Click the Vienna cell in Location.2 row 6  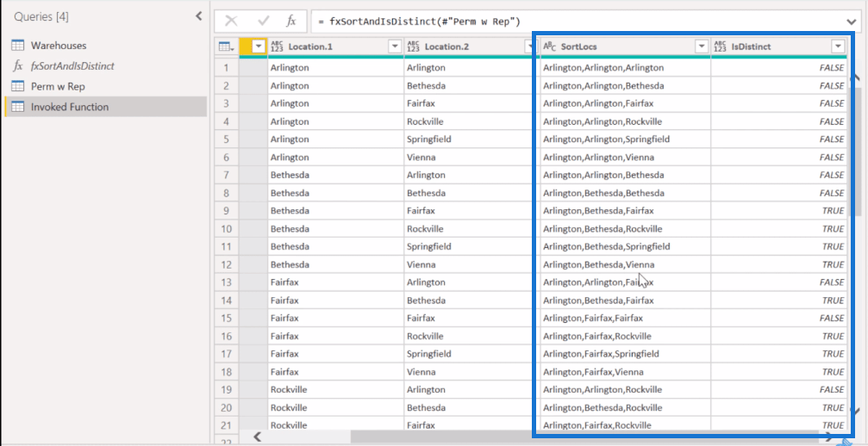coord(471,158)
